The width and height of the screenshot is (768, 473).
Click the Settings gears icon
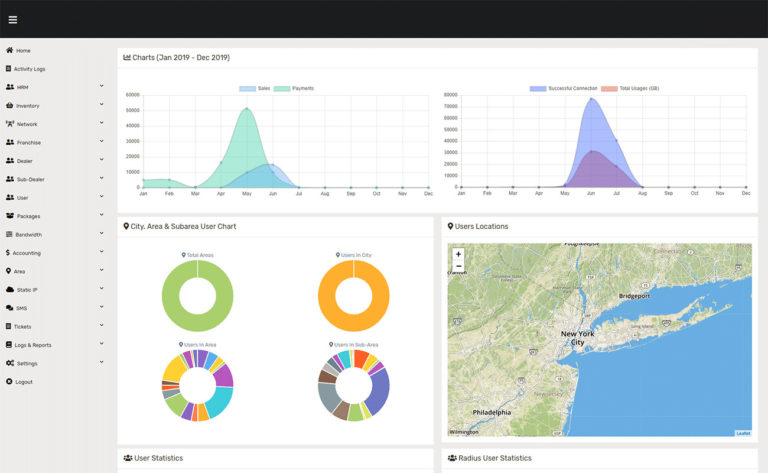(10, 363)
